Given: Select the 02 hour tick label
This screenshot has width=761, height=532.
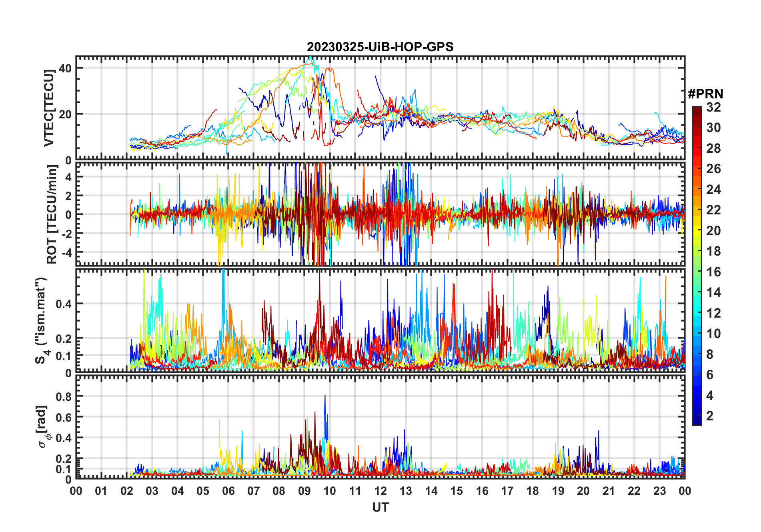Looking at the screenshot, I should (x=127, y=491).
